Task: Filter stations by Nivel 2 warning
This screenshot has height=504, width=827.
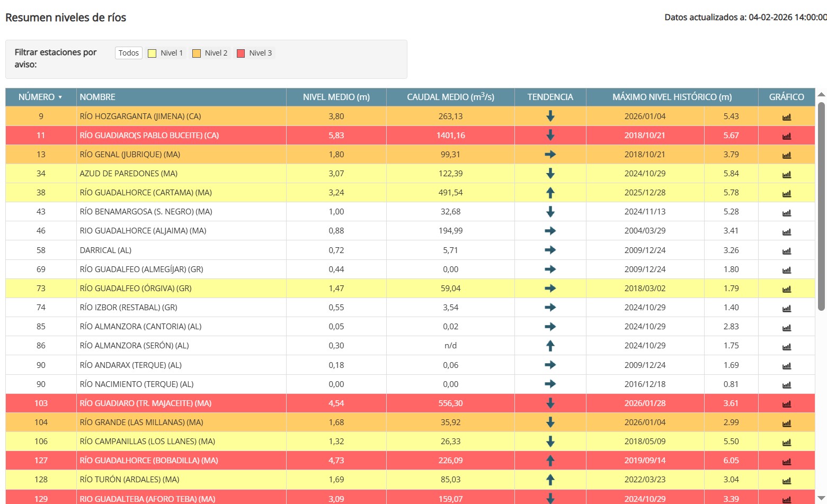Action: pos(210,53)
